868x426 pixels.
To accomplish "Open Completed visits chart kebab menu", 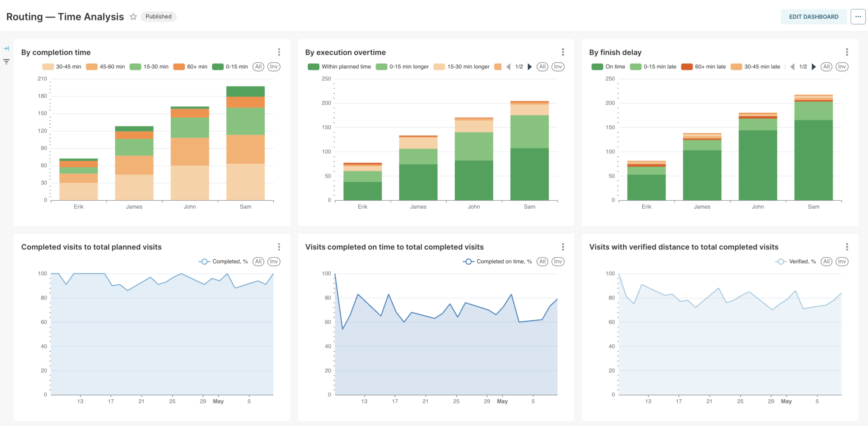I will [279, 247].
